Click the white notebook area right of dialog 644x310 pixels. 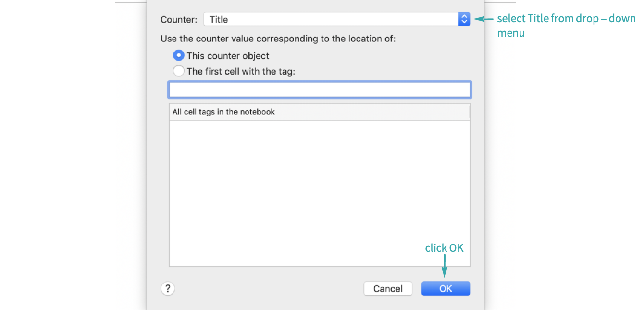tap(500, 154)
